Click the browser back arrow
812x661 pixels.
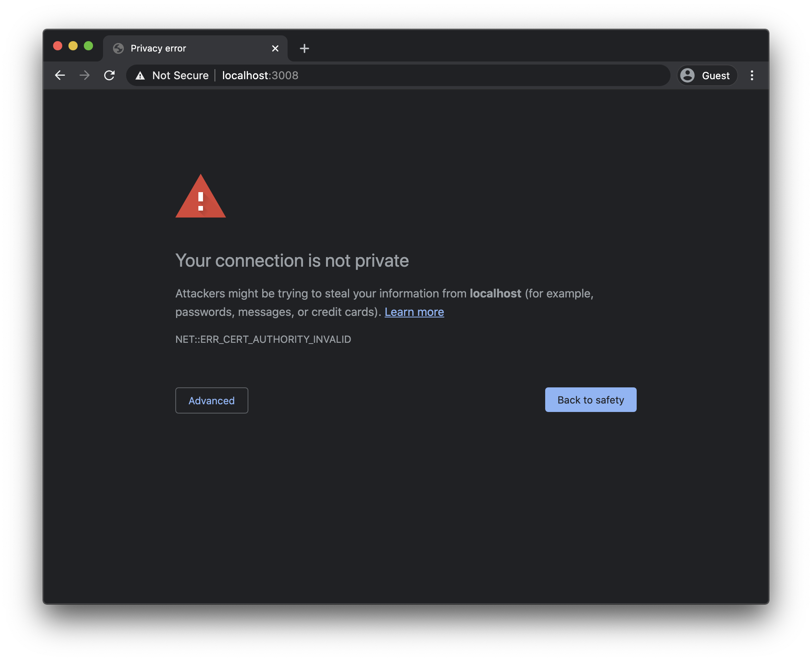click(60, 75)
